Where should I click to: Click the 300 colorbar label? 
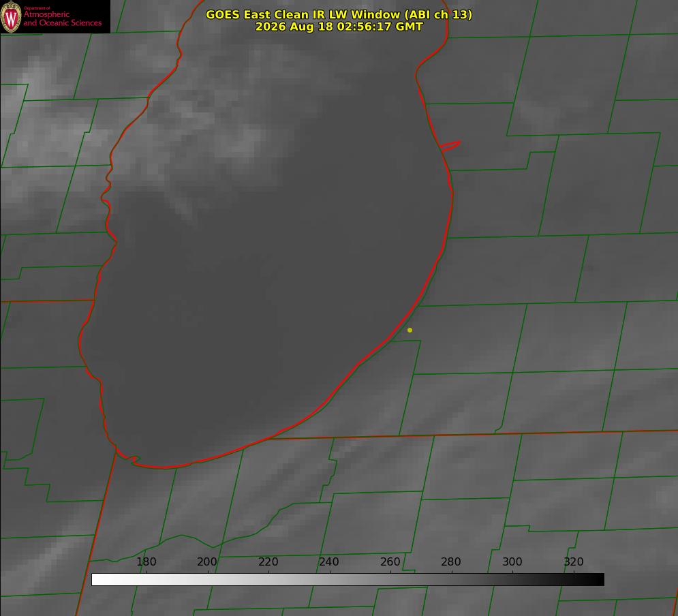(512, 561)
